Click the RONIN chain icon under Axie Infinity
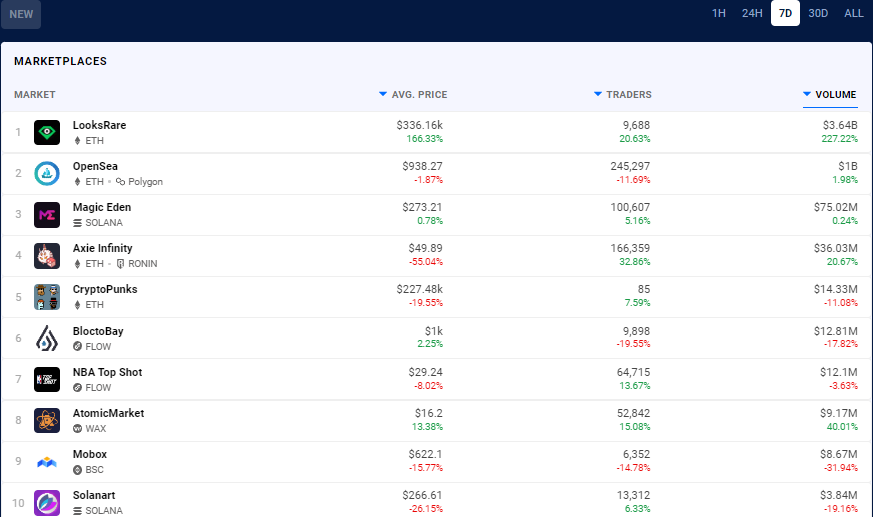This screenshot has height=517, width=873. [x=120, y=264]
